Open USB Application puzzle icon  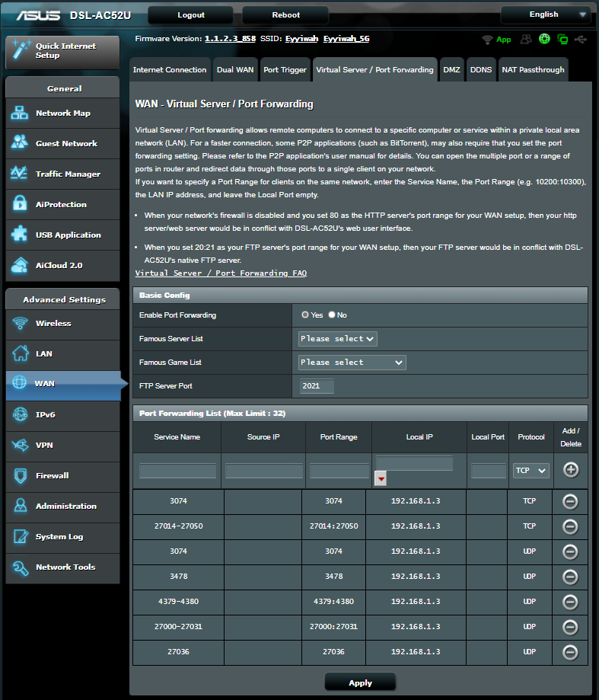coord(20,235)
